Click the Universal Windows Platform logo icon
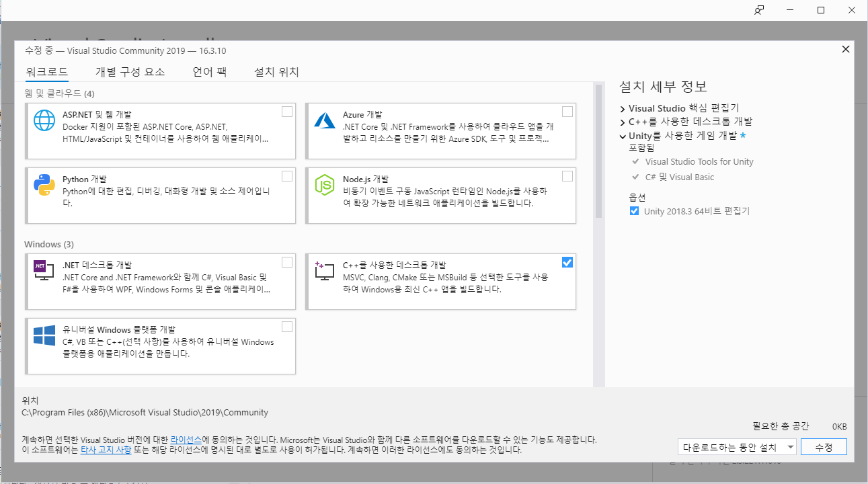Viewport: 868px width, 484px height. [44, 335]
